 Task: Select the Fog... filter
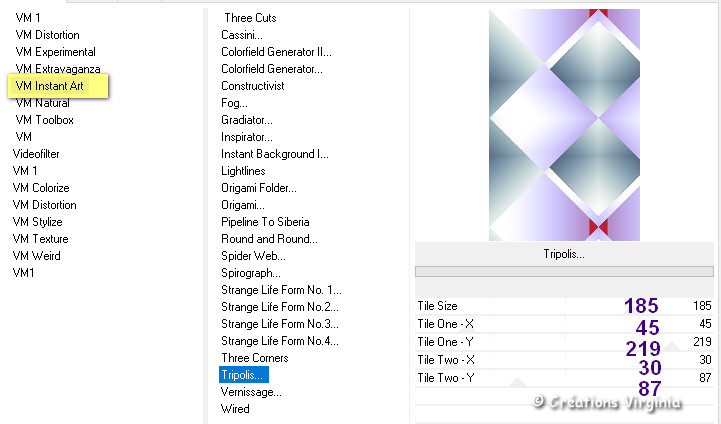[234, 103]
